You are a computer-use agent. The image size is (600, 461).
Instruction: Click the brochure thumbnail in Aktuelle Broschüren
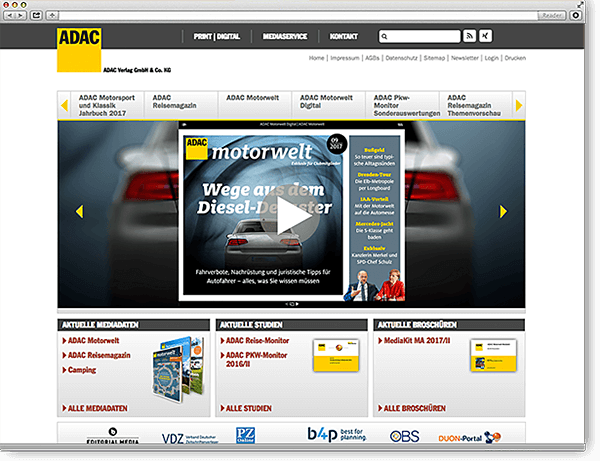494,355
